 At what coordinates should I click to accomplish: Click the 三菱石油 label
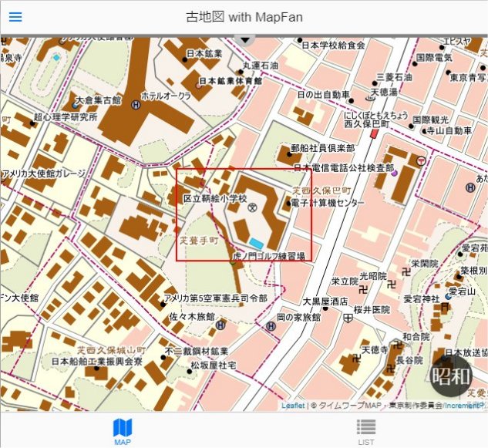tap(394, 77)
